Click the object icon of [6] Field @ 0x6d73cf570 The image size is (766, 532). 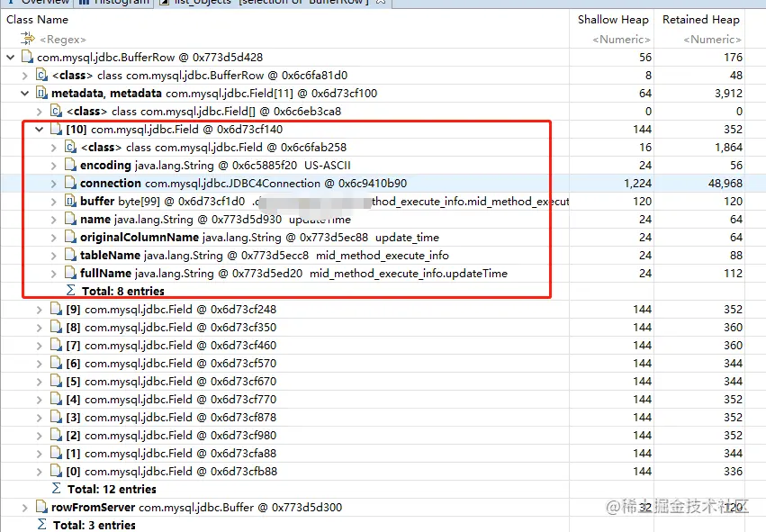click(56, 364)
